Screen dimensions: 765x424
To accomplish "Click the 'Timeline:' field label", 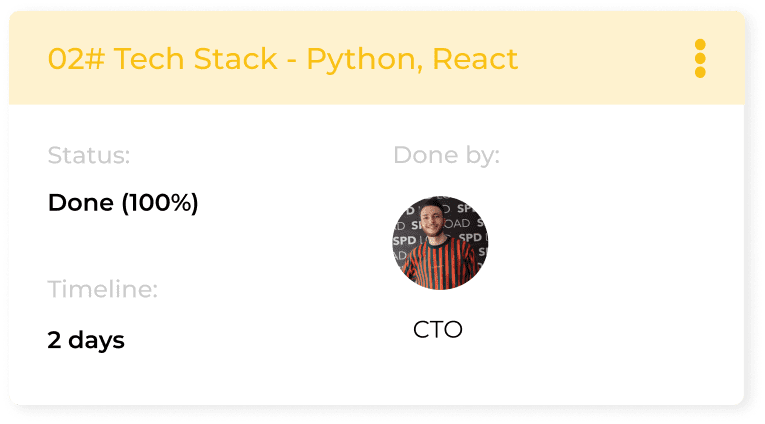I will tap(102, 289).
